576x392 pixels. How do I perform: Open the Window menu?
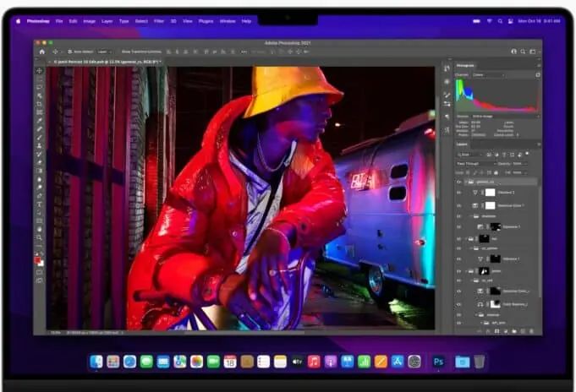228,21
